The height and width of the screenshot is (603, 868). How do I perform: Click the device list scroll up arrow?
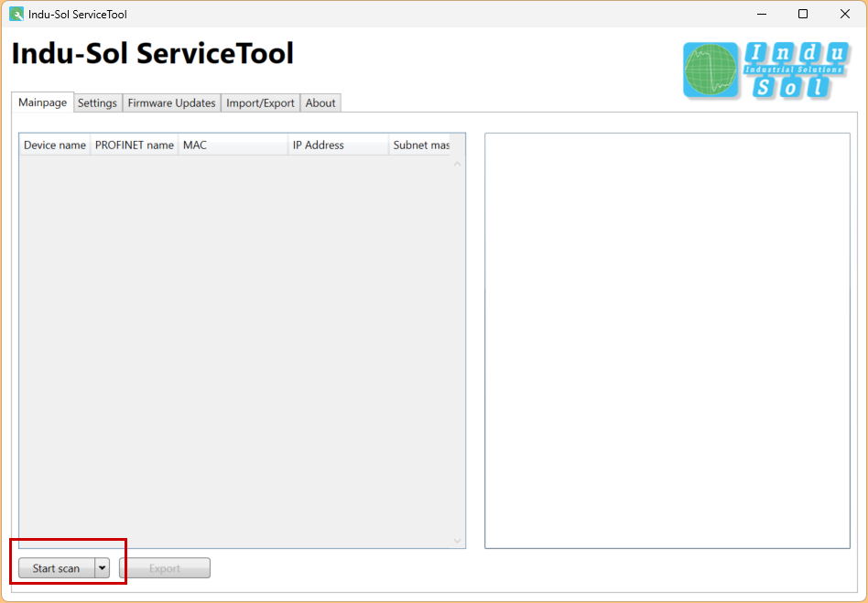[457, 164]
